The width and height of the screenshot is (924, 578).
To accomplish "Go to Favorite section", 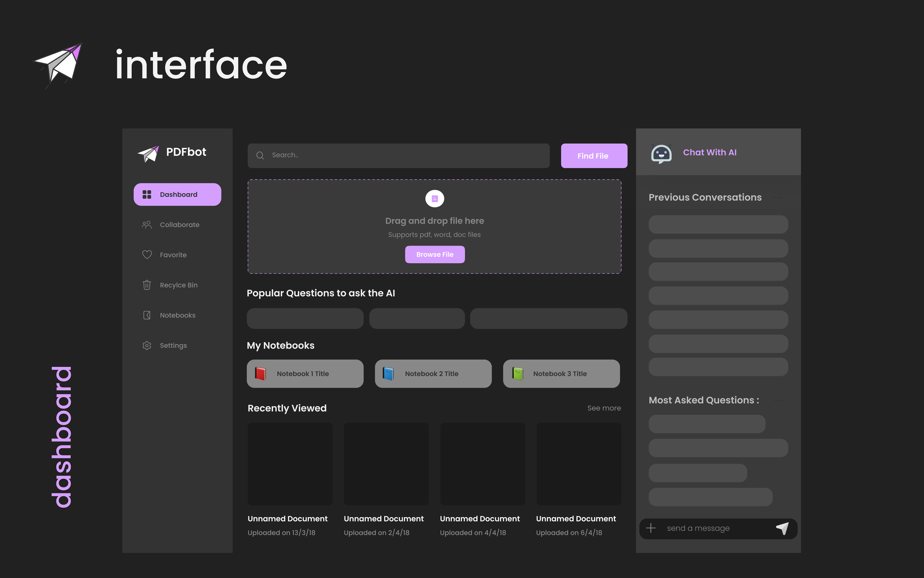I will (x=177, y=255).
